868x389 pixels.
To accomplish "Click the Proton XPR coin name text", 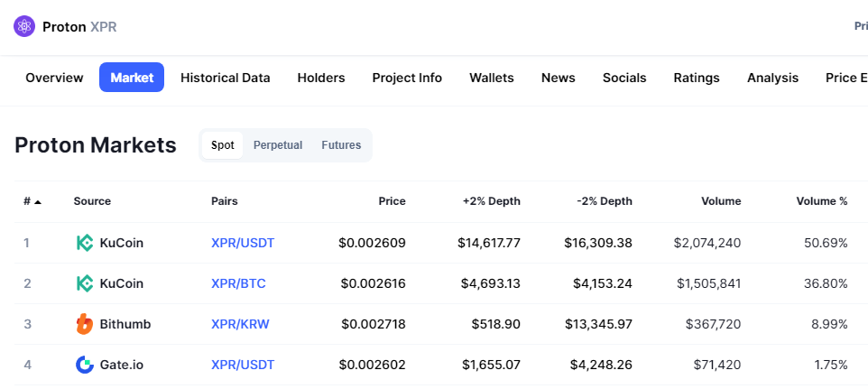I will point(79,26).
